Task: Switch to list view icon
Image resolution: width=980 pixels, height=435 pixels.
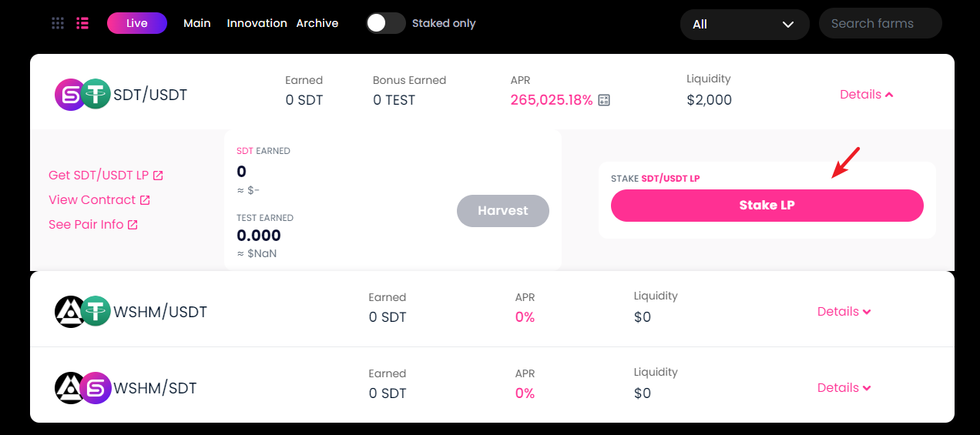Action: point(82,23)
